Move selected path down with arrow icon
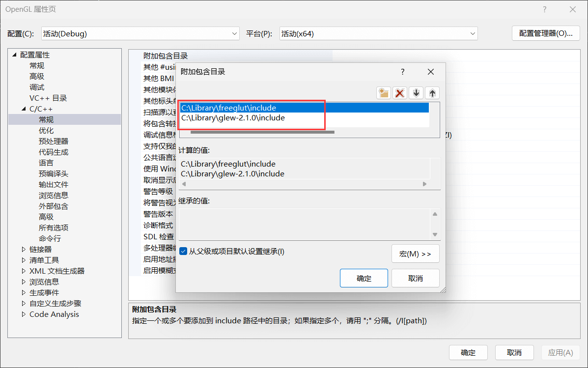This screenshot has width=588, height=368. [416, 93]
